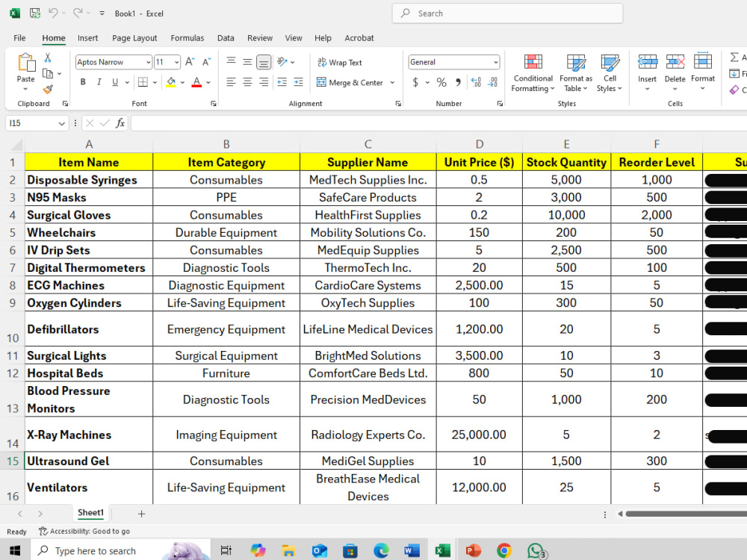Click the Cut scissors icon
Image resolution: width=747 pixels, height=560 pixels.
[x=48, y=57]
